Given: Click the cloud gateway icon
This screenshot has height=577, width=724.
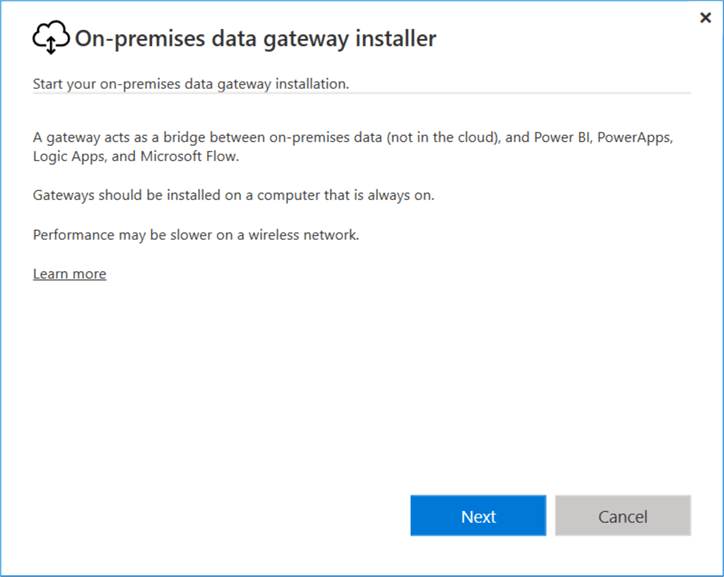Looking at the screenshot, I should pyautogui.click(x=51, y=39).
